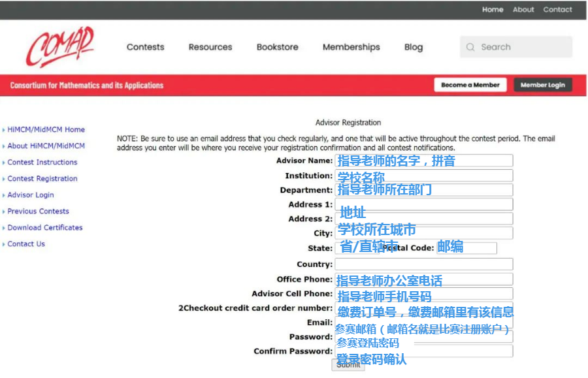Screen dimensions: 588x378
Task: Open Download Certificates from the sidebar
Action: 45,227
